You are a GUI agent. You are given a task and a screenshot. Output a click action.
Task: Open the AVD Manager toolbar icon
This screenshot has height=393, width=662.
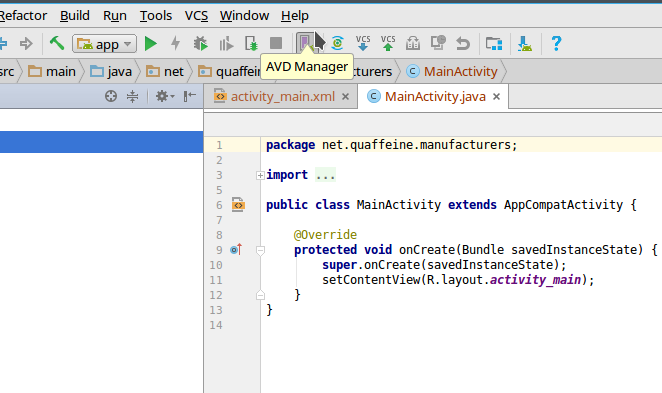coord(306,43)
